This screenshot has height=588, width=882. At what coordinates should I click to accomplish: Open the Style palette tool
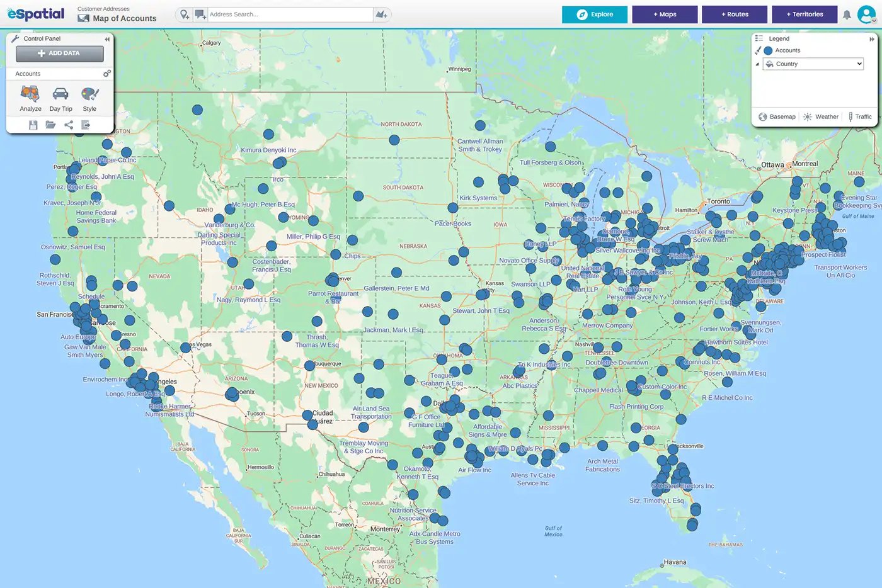pyautogui.click(x=90, y=99)
